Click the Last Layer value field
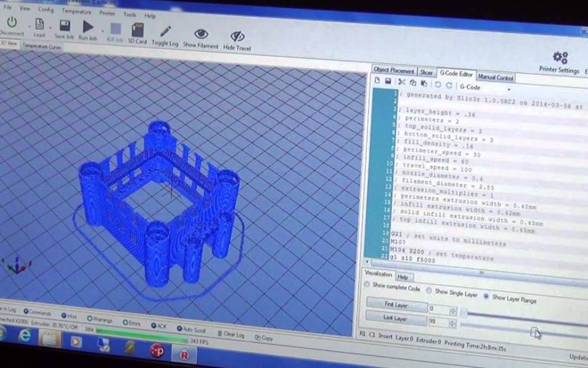 [438, 322]
